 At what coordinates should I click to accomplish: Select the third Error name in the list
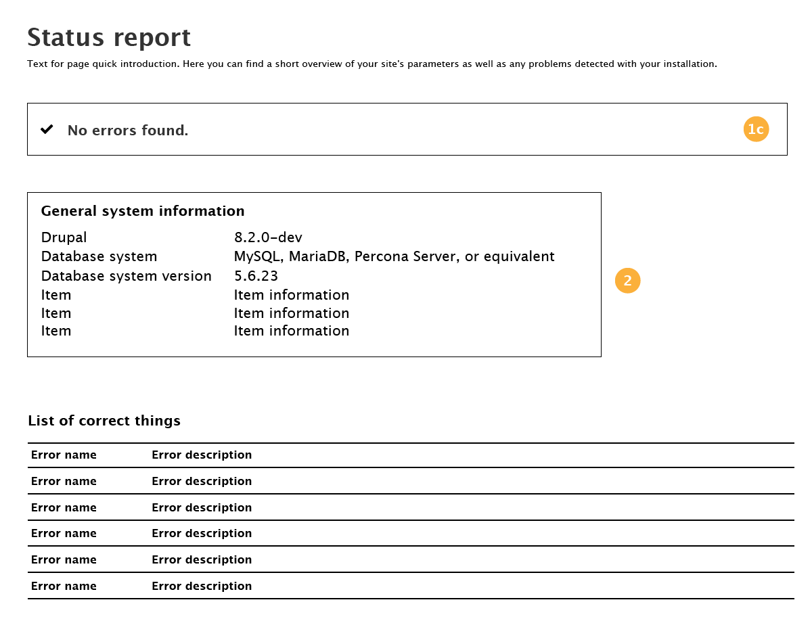64,507
